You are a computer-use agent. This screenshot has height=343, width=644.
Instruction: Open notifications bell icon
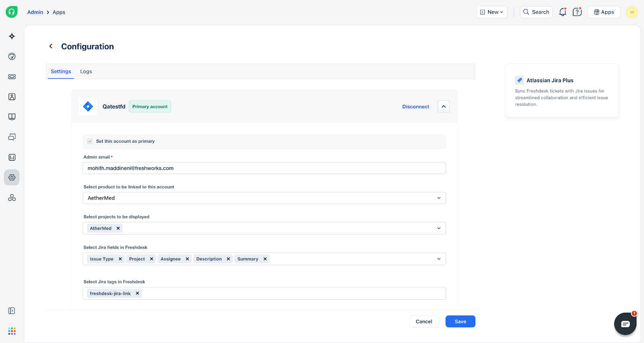563,12
